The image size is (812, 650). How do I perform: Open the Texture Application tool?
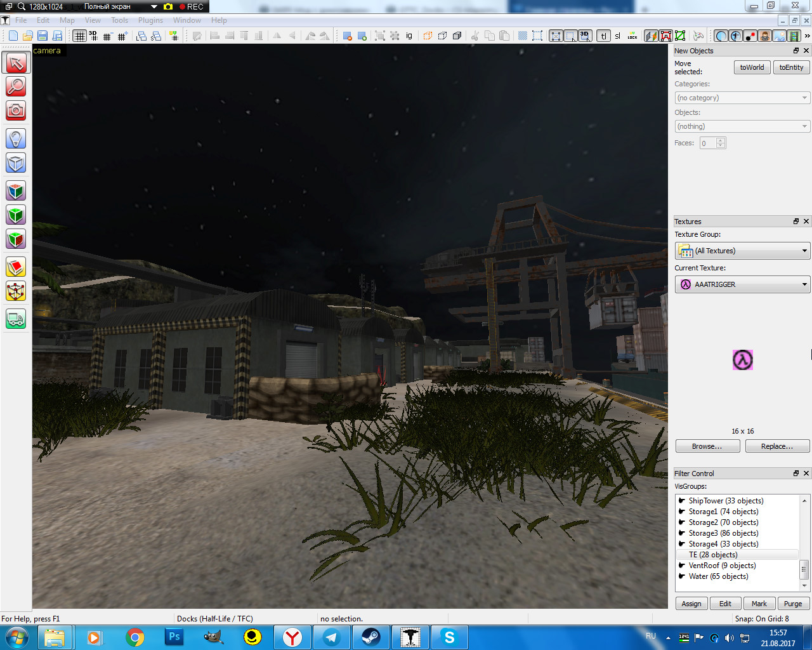tap(16, 190)
